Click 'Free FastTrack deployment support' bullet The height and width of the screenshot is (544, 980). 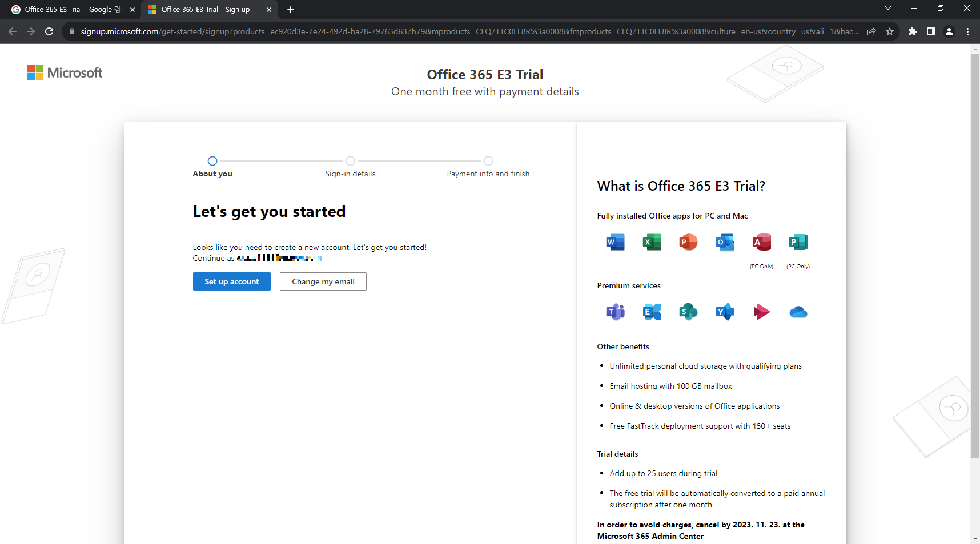click(700, 426)
